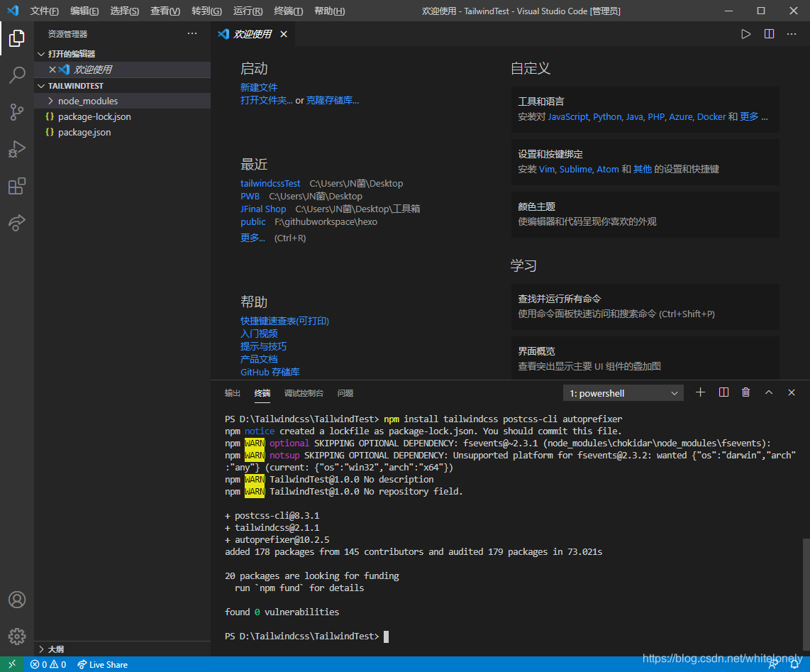Open the 帮助(H) menu

coord(330,11)
